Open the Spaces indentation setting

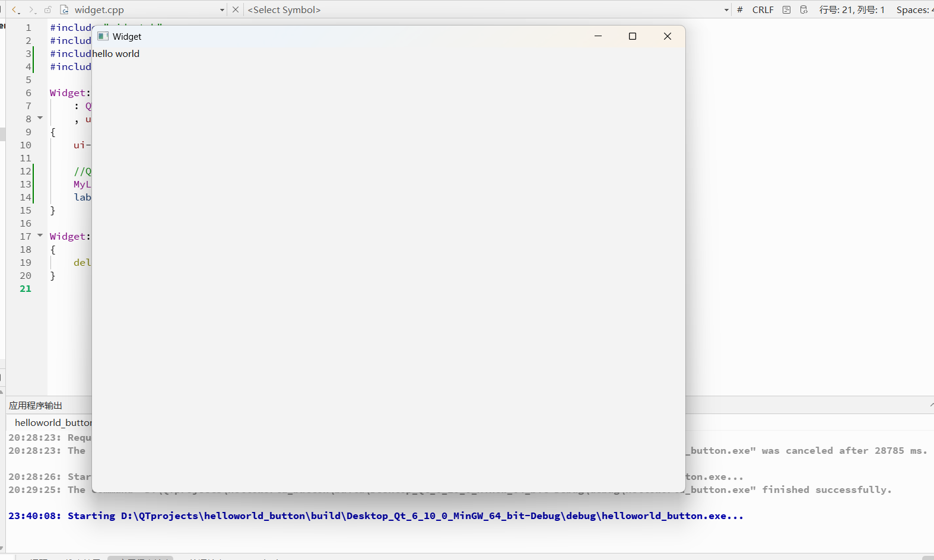pyautogui.click(x=914, y=10)
